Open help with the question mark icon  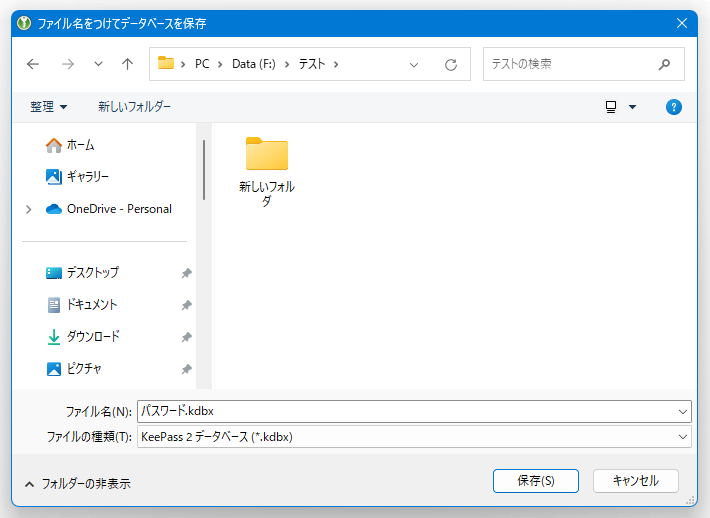point(674,107)
